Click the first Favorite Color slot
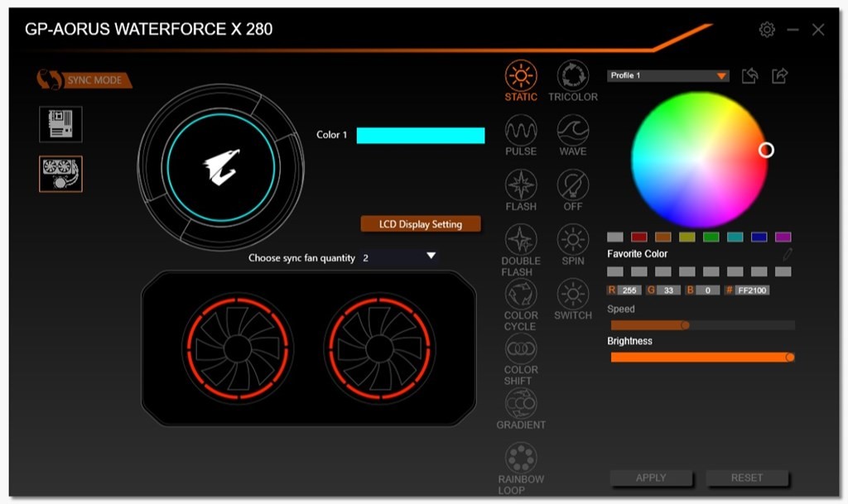848x504 pixels. pyautogui.click(x=615, y=271)
